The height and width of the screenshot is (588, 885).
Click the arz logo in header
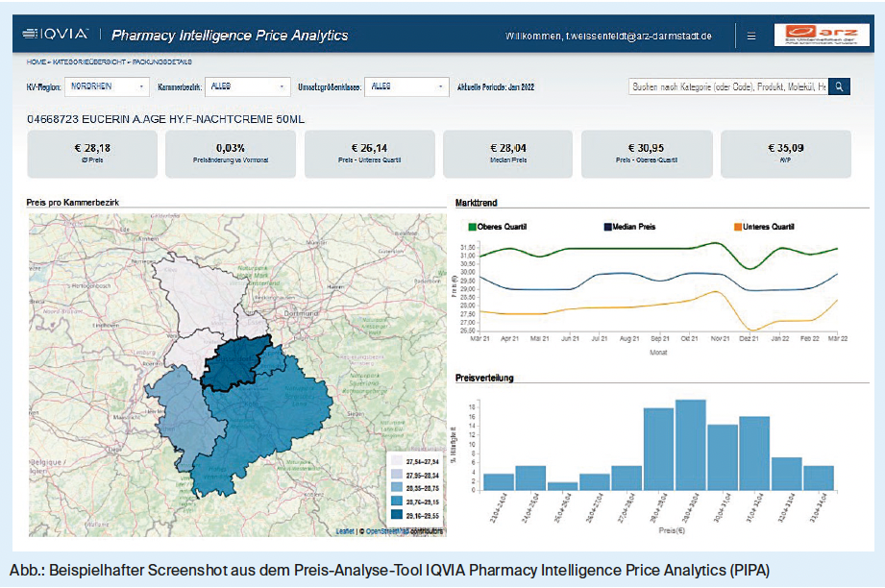pos(822,35)
